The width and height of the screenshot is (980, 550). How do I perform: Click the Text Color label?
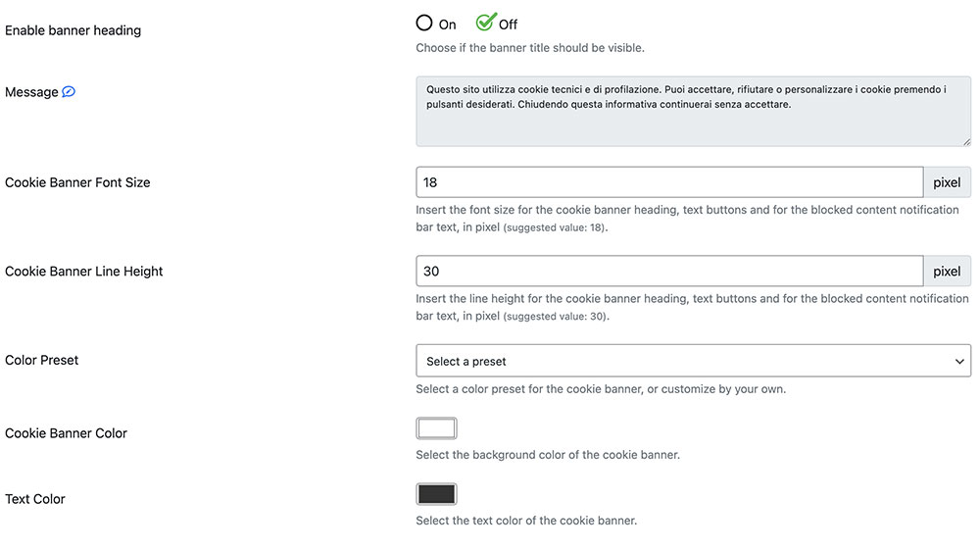(35, 499)
